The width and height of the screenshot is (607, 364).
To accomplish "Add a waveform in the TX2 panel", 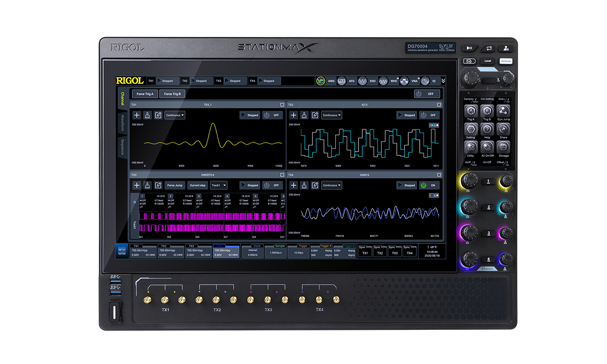I will point(294,115).
